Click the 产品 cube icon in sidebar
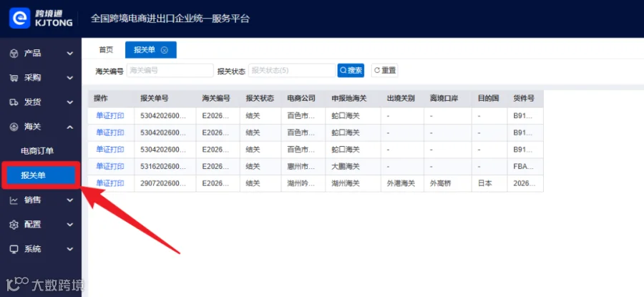This screenshot has width=644, height=297. (14, 54)
